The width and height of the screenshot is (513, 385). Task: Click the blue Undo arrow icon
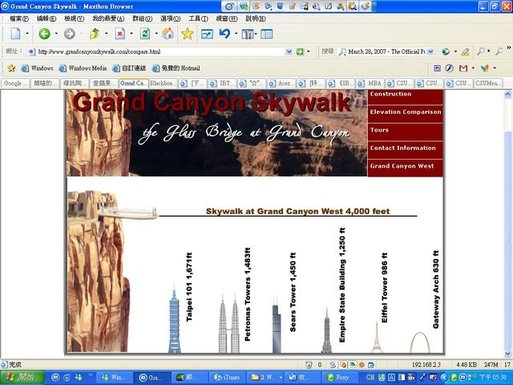click(225, 34)
